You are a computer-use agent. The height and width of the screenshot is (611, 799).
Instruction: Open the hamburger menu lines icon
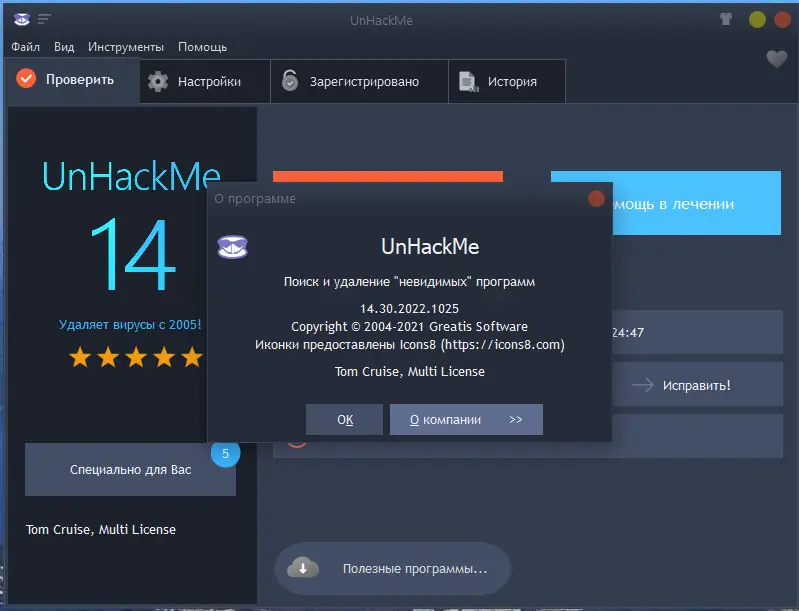point(44,19)
